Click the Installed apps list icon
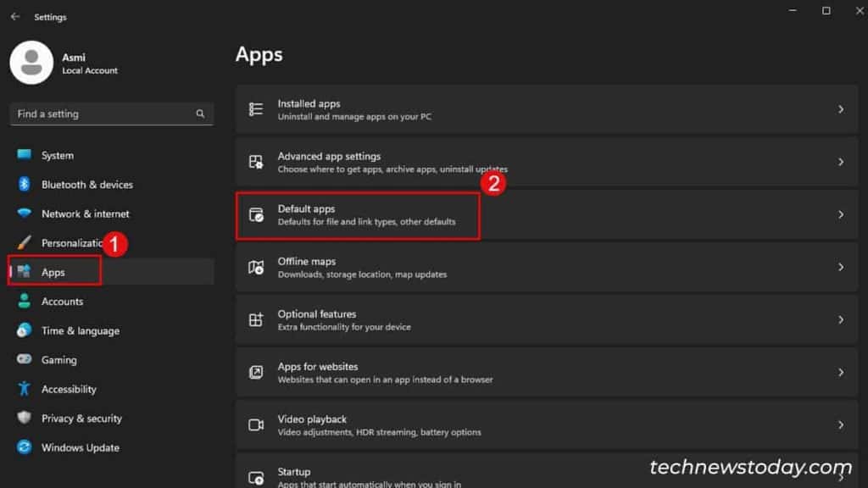 pos(255,108)
